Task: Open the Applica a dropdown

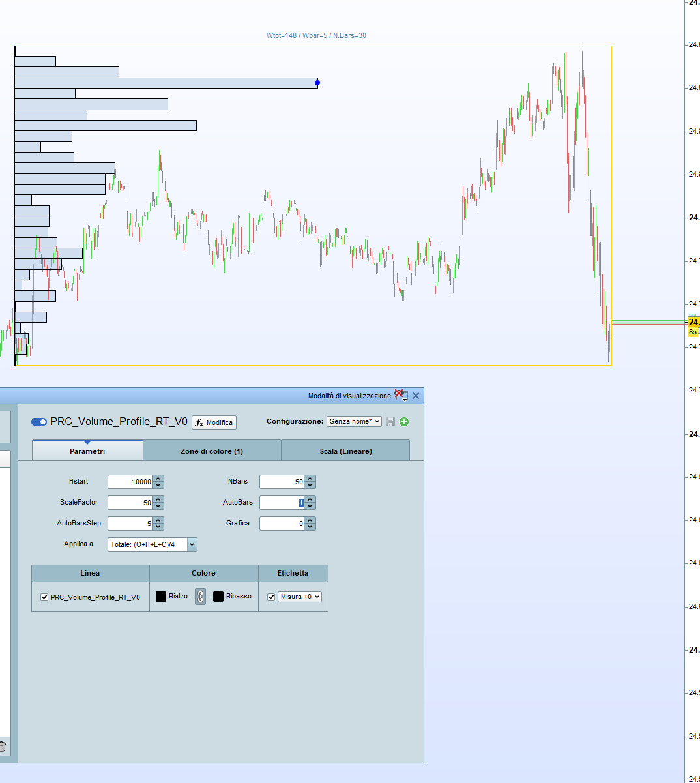Action: point(153,544)
